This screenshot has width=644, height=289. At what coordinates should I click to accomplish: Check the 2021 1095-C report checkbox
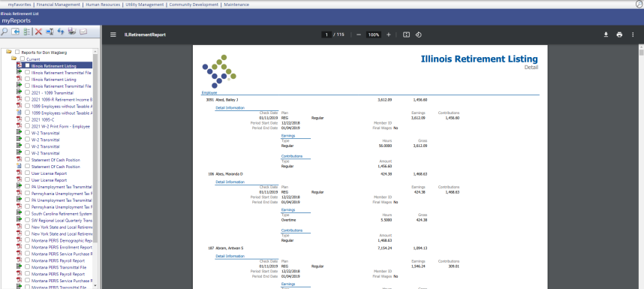pos(28,119)
